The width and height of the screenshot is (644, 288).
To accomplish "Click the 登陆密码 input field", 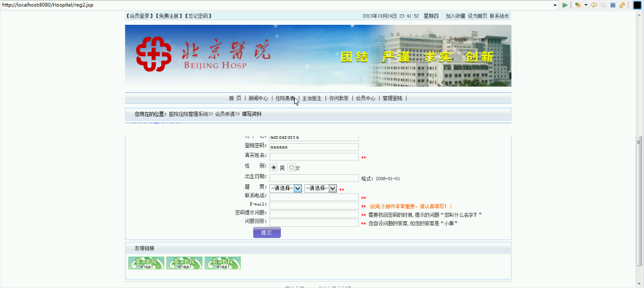I will (314, 147).
